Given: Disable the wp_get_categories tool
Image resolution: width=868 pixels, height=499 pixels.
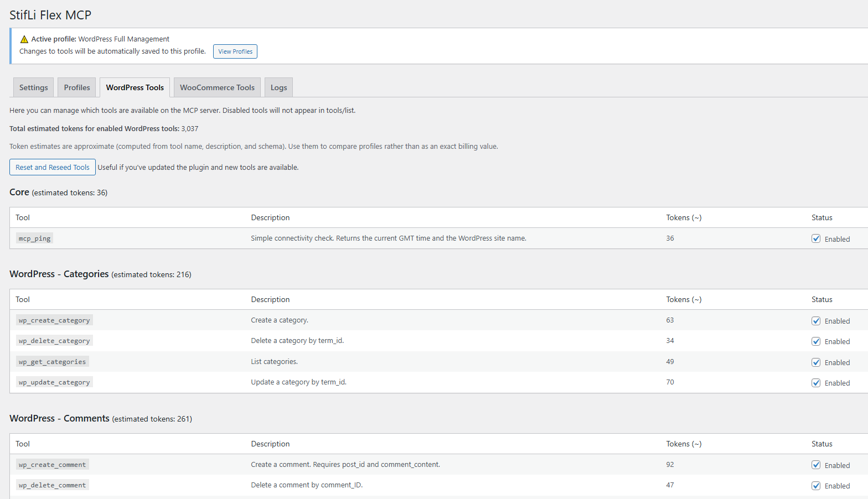Looking at the screenshot, I should click(815, 362).
